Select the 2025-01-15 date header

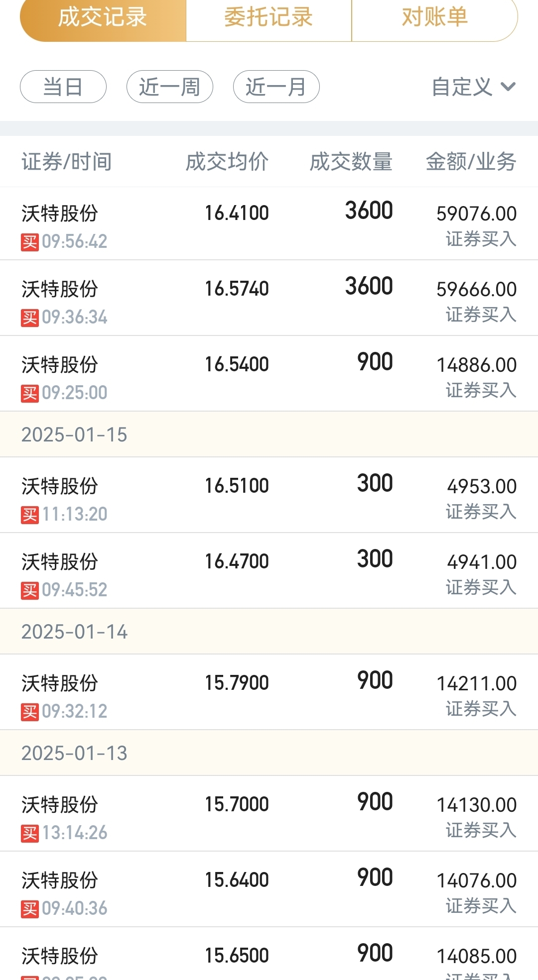(x=269, y=435)
